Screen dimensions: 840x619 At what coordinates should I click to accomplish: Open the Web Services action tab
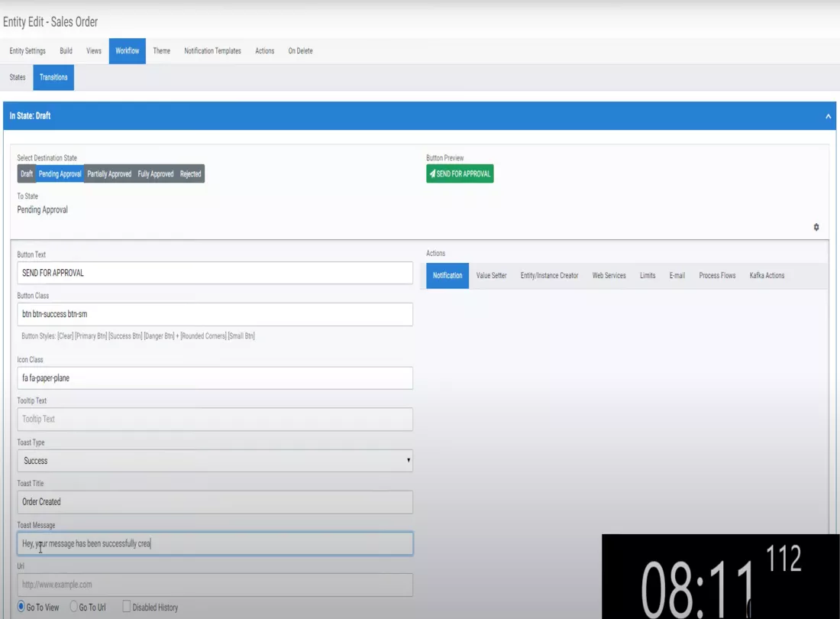(609, 275)
